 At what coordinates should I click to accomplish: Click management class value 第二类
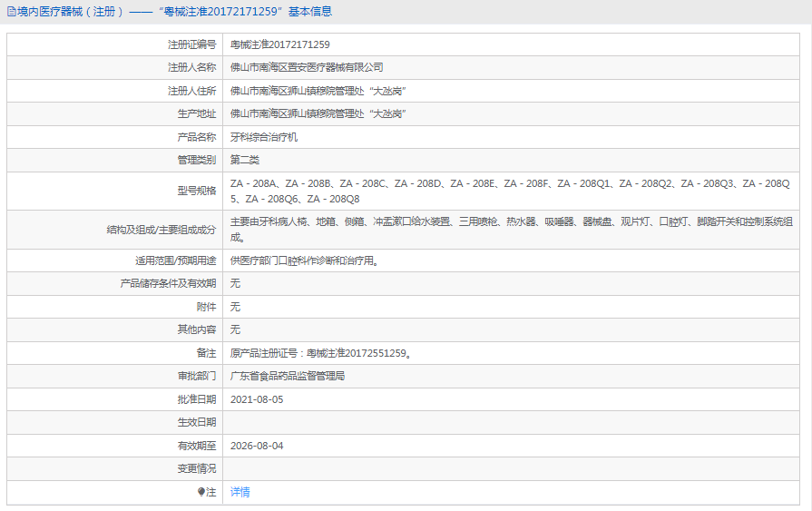point(244,160)
